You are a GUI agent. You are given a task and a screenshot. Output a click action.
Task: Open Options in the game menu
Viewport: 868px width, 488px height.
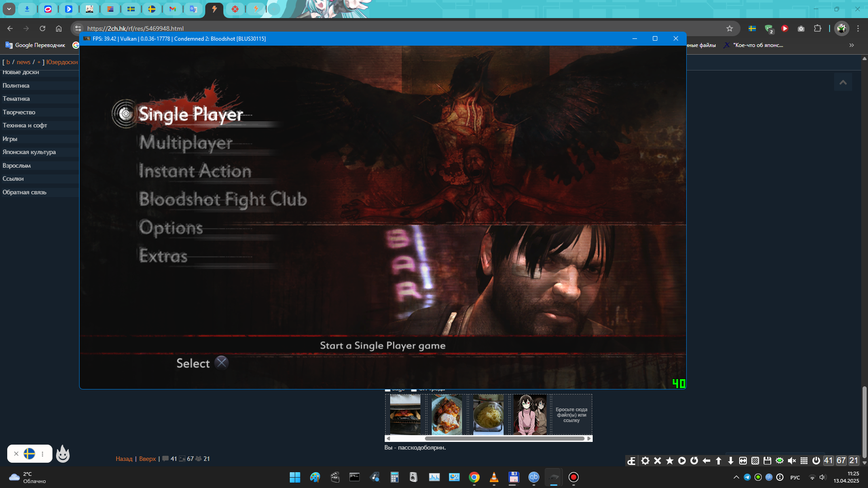click(x=171, y=228)
